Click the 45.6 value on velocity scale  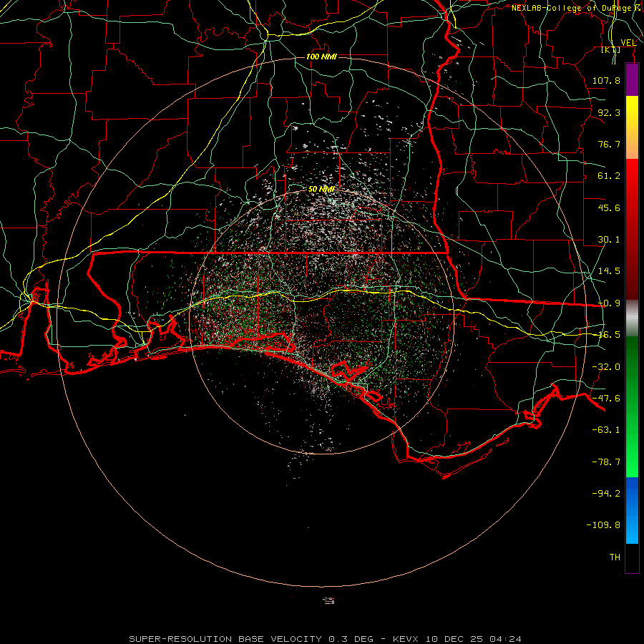point(609,208)
